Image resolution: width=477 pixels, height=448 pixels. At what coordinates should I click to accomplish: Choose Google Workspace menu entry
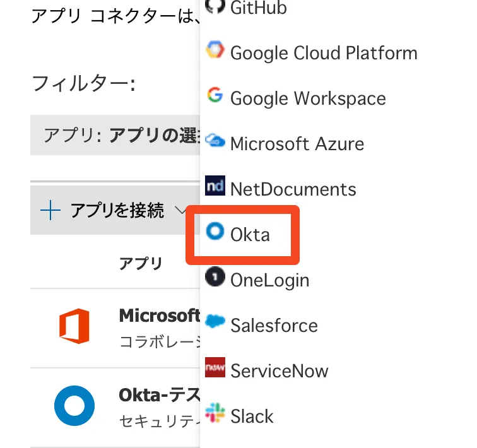tap(308, 98)
